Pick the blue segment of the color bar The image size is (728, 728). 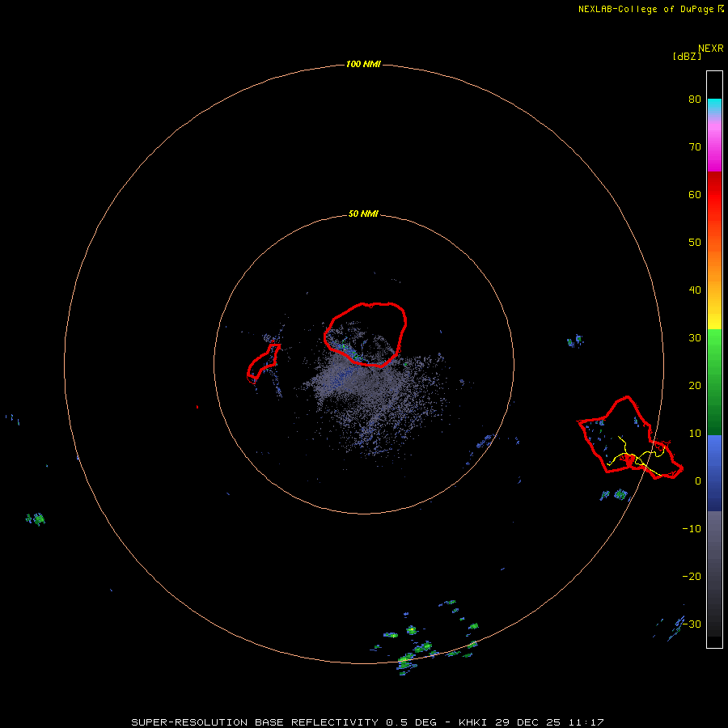pyautogui.click(x=714, y=472)
